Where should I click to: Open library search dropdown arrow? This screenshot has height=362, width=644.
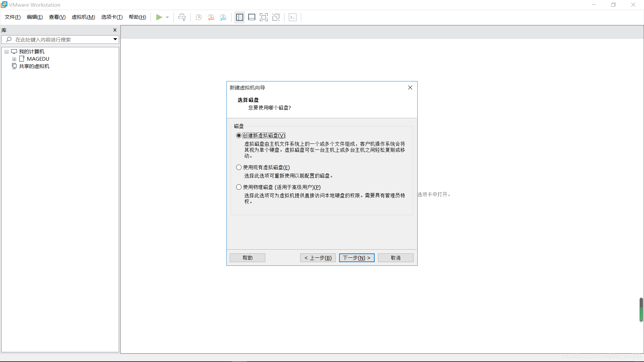tap(115, 39)
